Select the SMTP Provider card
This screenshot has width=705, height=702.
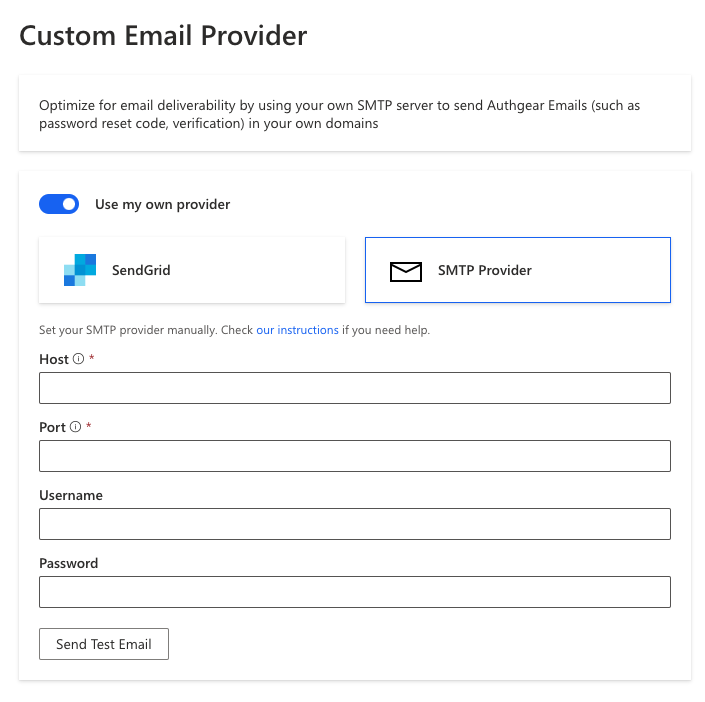[518, 270]
